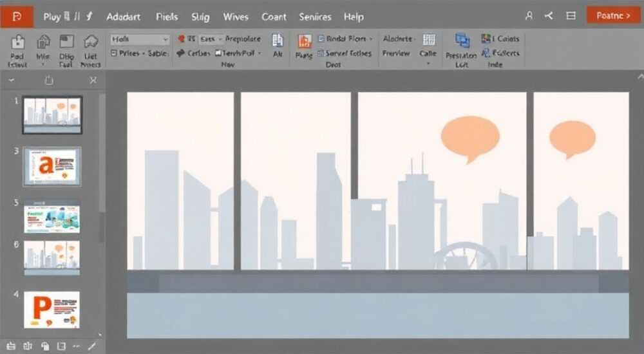Select slide thumbnail 1
Screen dimensions: 644x354
pos(52,115)
